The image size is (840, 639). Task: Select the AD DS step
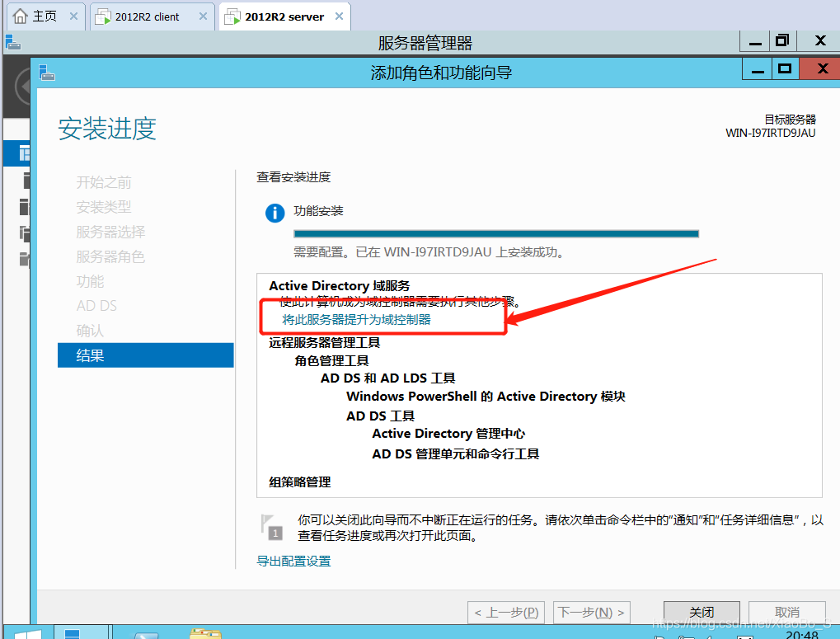click(x=96, y=306)
